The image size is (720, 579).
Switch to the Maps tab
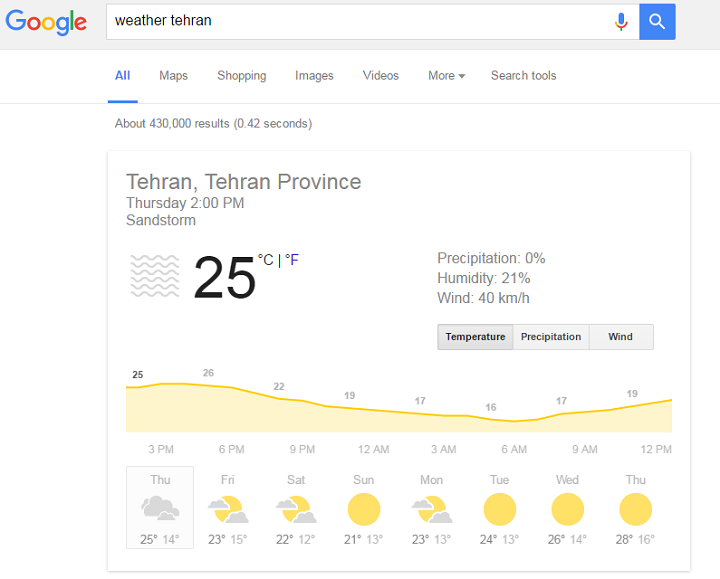pyautogui.click(x=174, y=76)
